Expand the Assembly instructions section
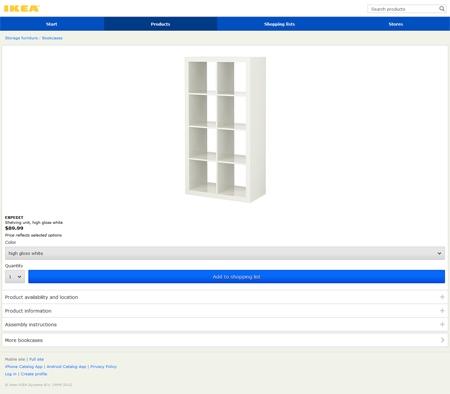The height and width of the screenshot is (394, 450). 225,324
